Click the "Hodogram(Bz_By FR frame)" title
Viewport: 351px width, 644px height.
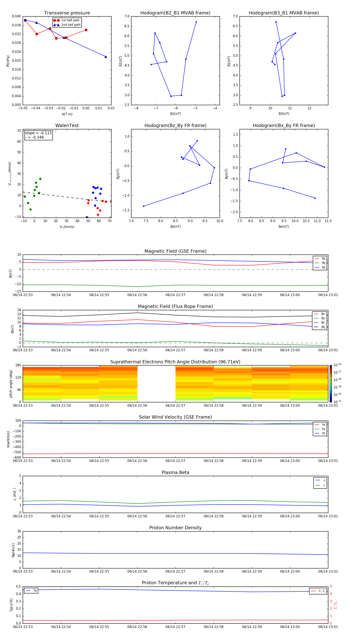(x=175, y=125)
